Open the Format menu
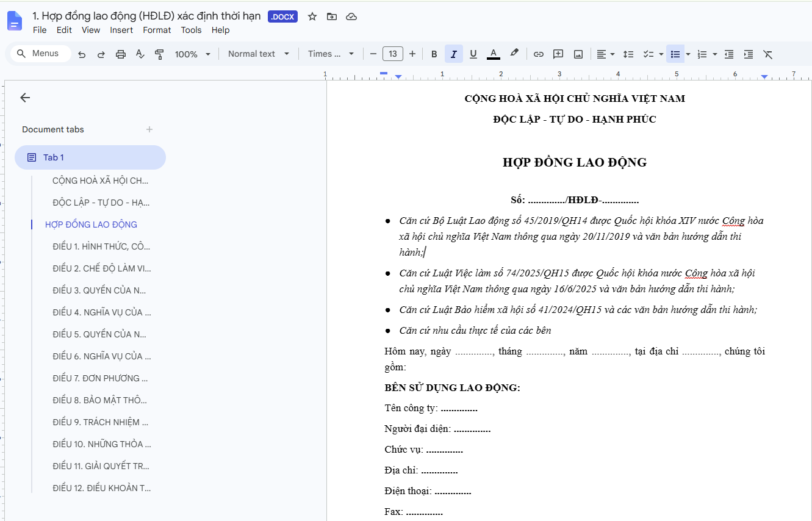 (157, 30)
